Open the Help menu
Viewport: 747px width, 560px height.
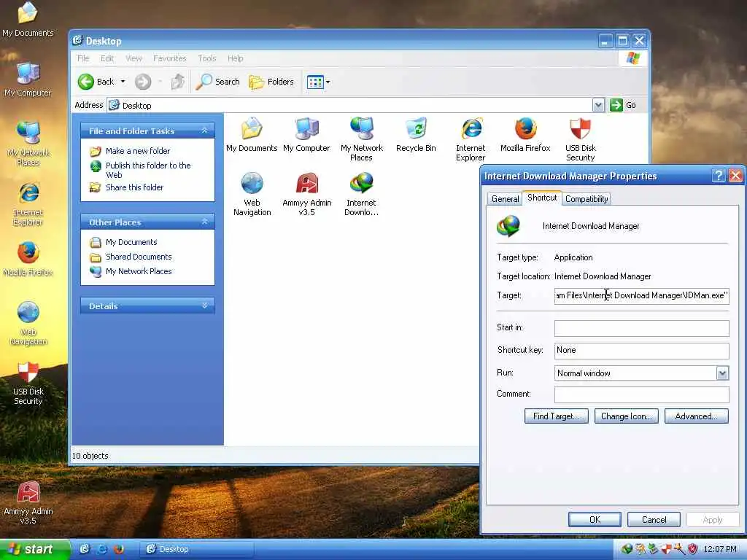236,58
